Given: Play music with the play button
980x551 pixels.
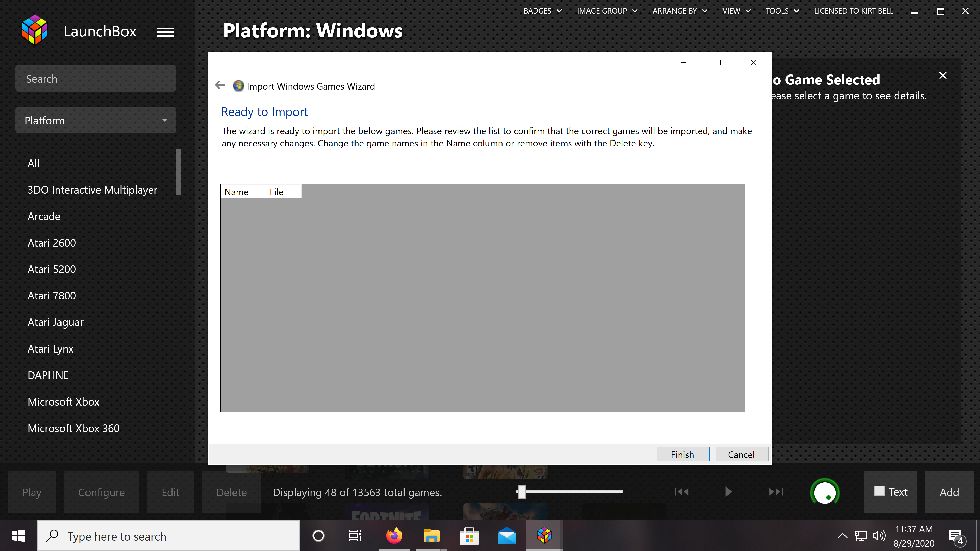Looking at the screenshot, I should [x=728, y=492].
